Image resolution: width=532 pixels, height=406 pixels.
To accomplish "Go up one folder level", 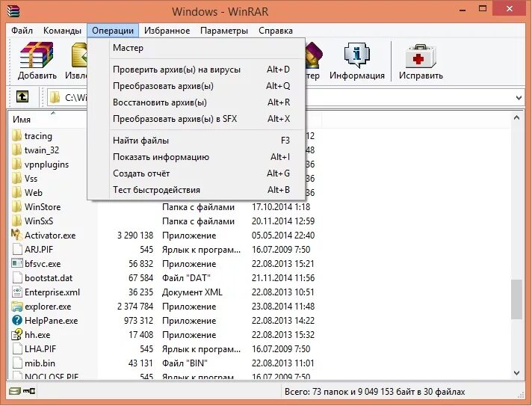I will (x=22, y=97).
